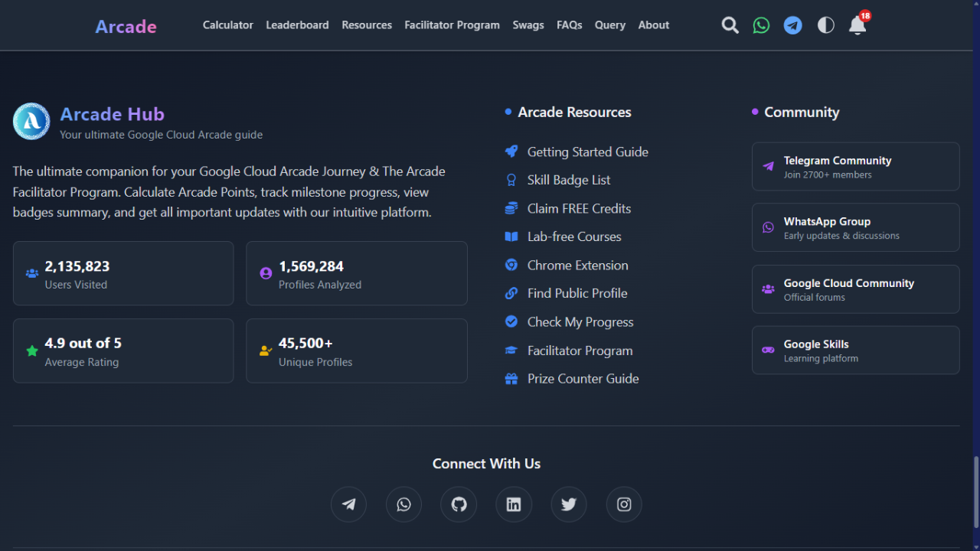980x551 pixels.
Task: Go to Facilitator Program in top navigation
Action: pos(452,25)
